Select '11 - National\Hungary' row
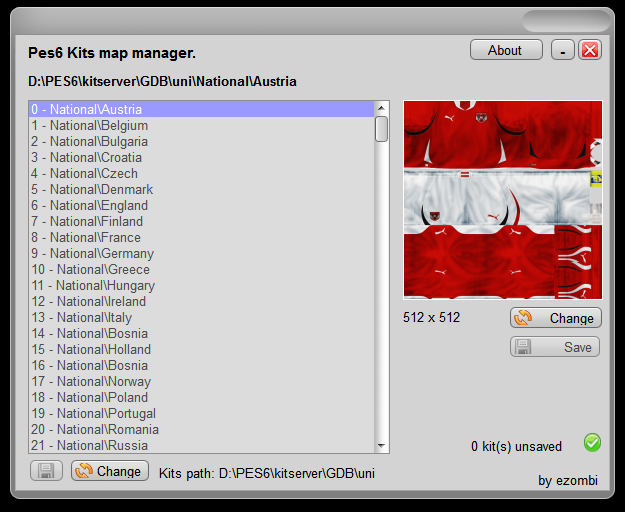625x512 pixels. click(202, 285)
